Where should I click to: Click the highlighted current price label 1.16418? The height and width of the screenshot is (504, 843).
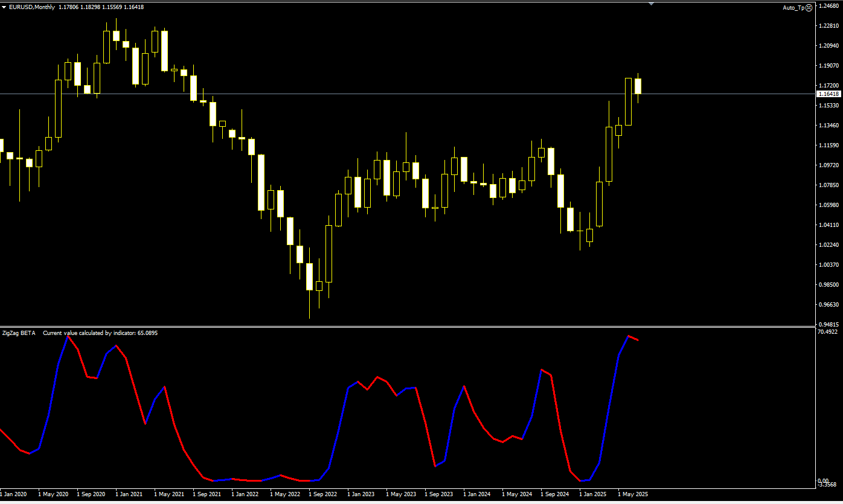(828, 94)
